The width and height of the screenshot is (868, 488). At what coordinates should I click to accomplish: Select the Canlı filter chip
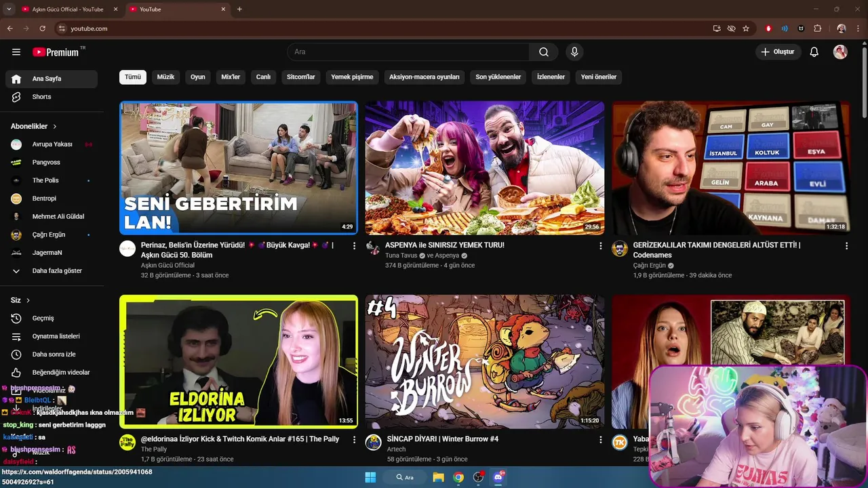tap(263, 77)
